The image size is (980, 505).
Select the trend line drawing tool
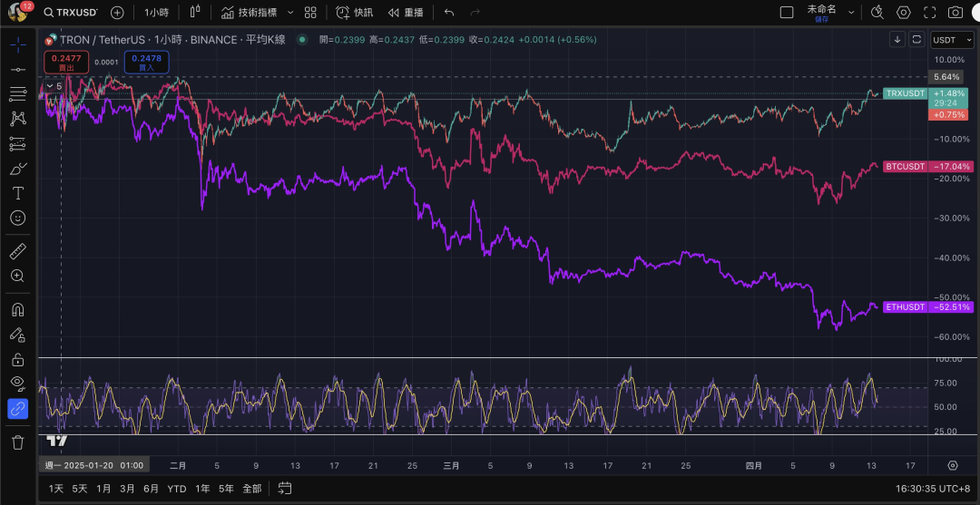(18, 69)
